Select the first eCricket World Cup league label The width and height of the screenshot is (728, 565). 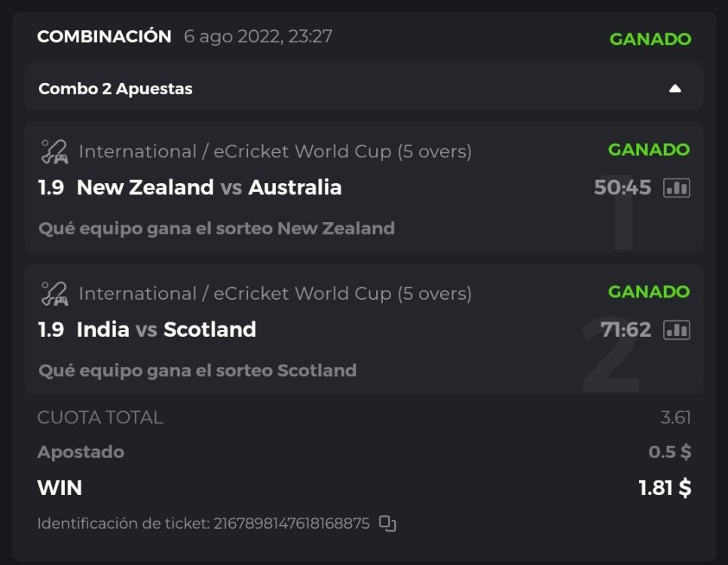(x=275, y=151)
